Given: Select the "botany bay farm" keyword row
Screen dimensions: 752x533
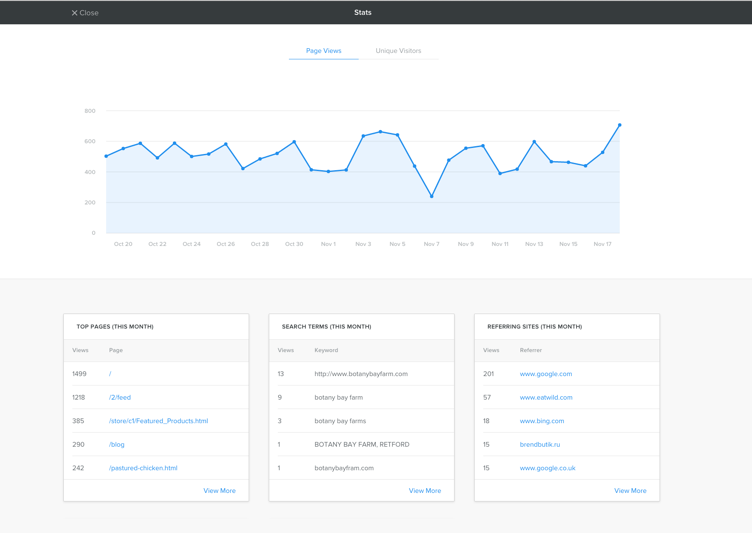Looking at the screenshot, I should click(338, 398).
